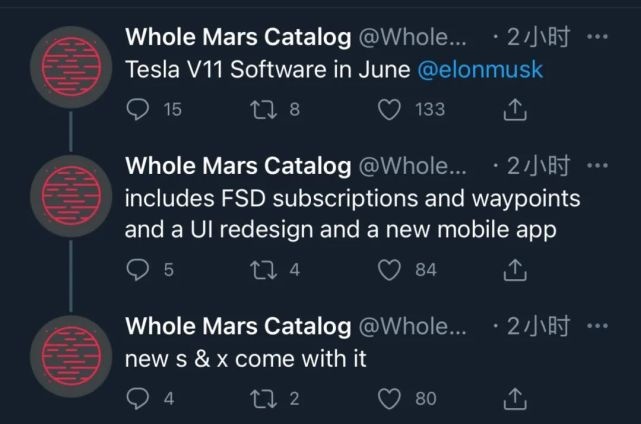Retweet the Tesla V11 Software tweet
Viewport: 641px width, 424px height.
tap(263, 110)
